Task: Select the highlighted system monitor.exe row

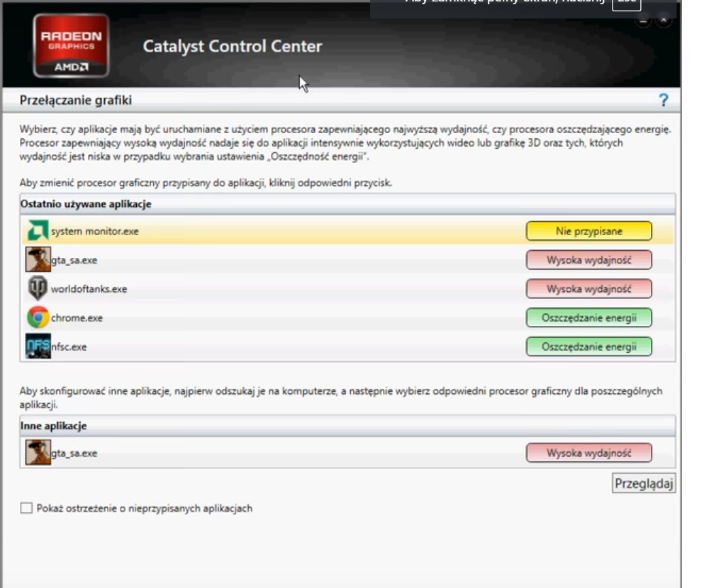Action: (213, 229)
